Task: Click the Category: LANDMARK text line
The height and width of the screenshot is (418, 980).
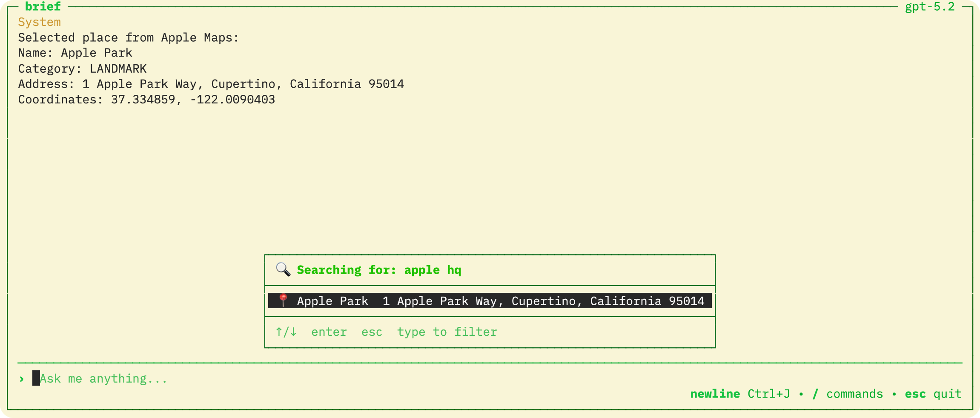Action: tap(82, 69)
